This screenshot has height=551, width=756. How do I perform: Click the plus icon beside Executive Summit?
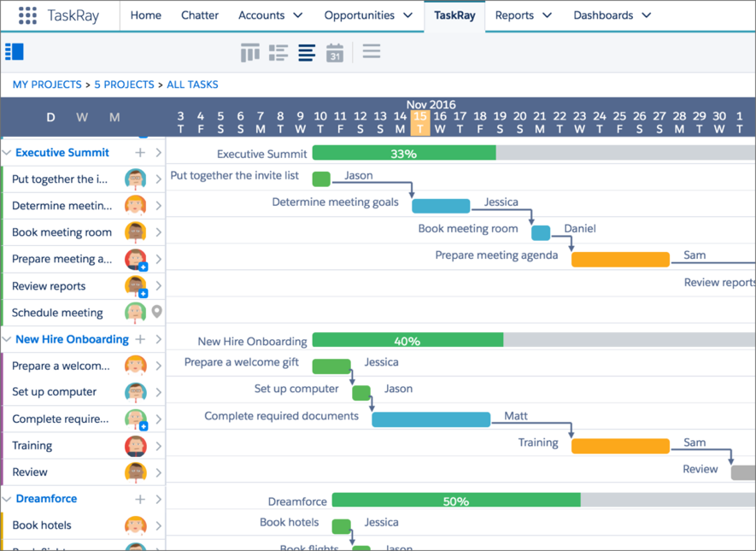[140, 153]
